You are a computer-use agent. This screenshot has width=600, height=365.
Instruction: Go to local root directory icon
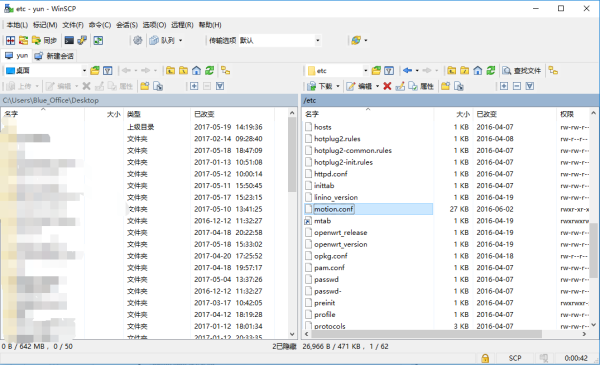click(184, 70)
